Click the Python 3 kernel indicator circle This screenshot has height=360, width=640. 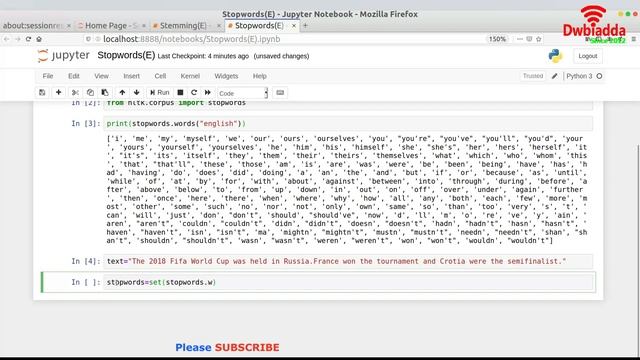pyautogui.click(x=599, y=76)
